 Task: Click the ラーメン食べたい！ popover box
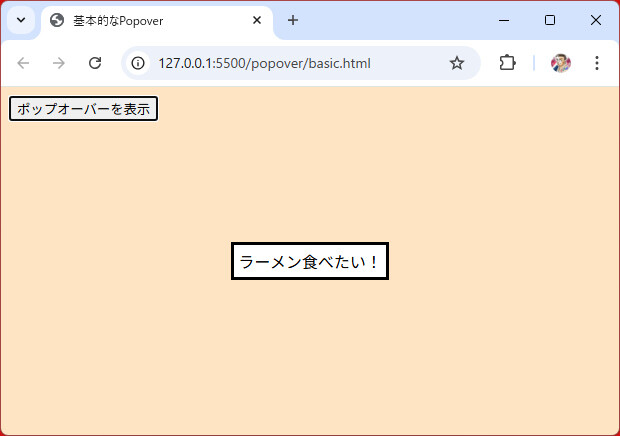tap(310, 262)
